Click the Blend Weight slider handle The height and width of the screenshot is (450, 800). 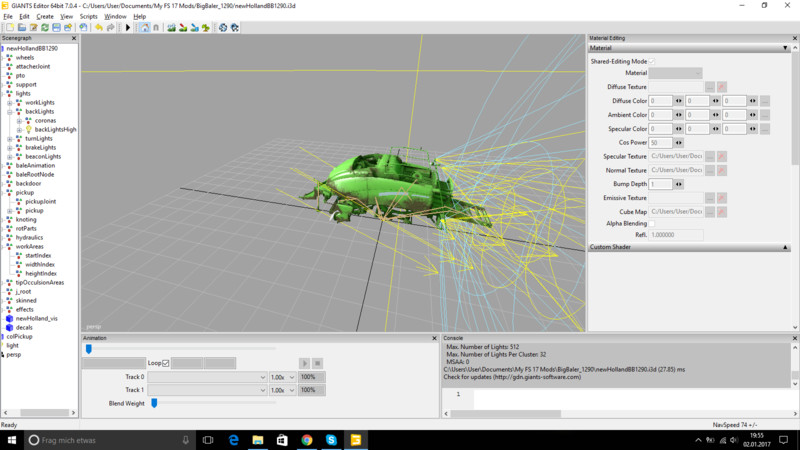tap(154, 403)
